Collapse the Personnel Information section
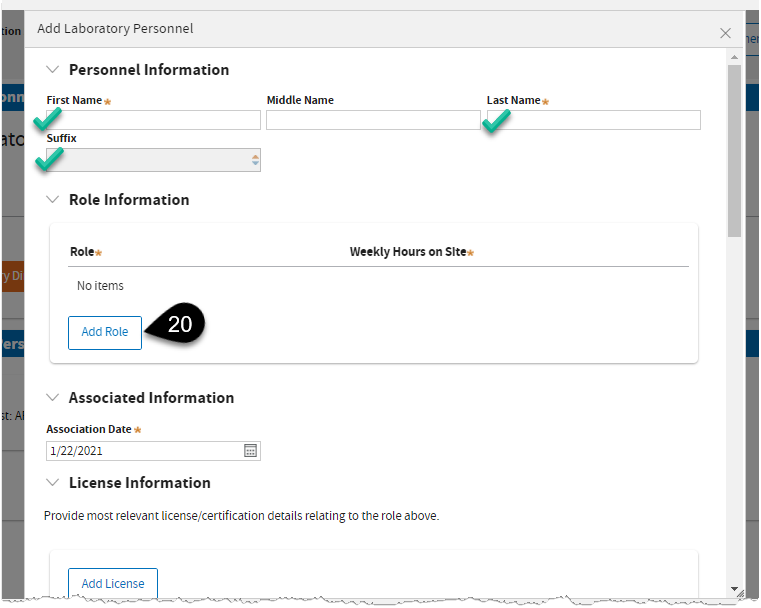 (53, 70)
